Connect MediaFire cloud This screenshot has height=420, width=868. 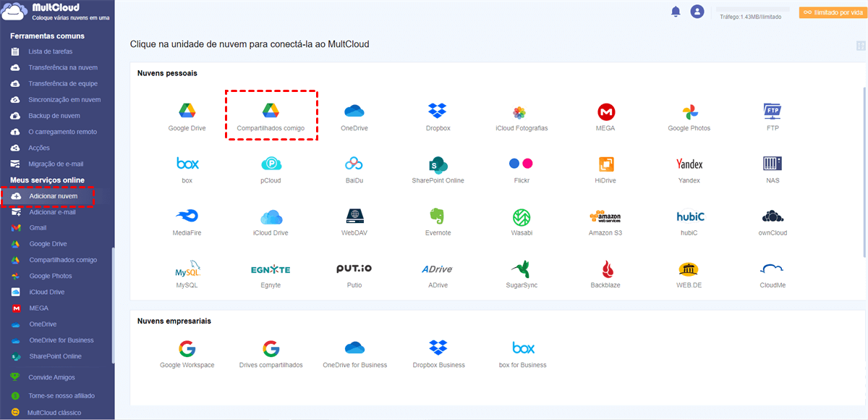click(187, 222)
